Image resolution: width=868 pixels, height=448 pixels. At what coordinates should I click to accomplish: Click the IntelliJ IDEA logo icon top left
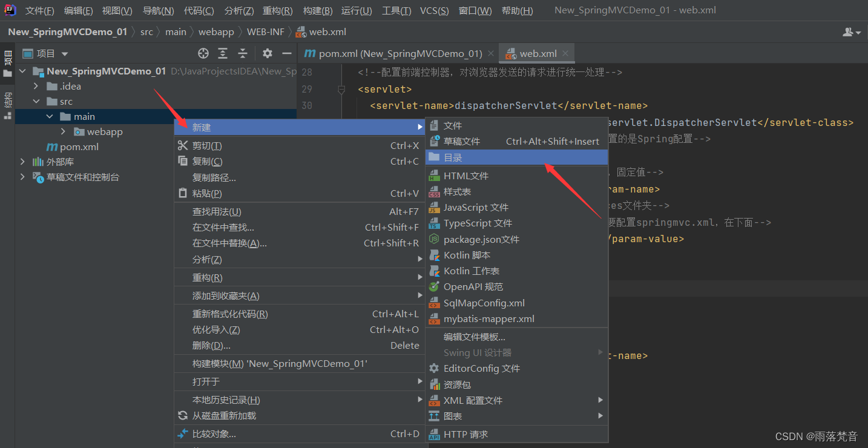(x=9, y=10)
